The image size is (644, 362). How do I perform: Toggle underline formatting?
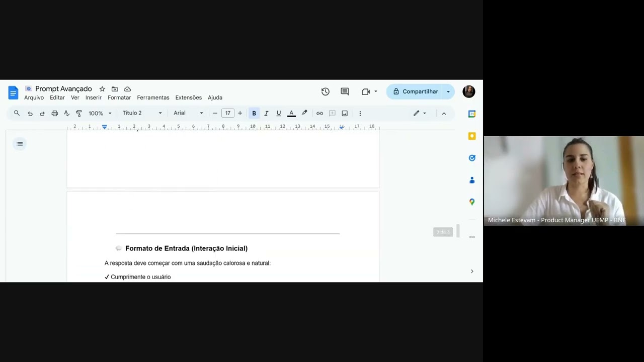279,113
